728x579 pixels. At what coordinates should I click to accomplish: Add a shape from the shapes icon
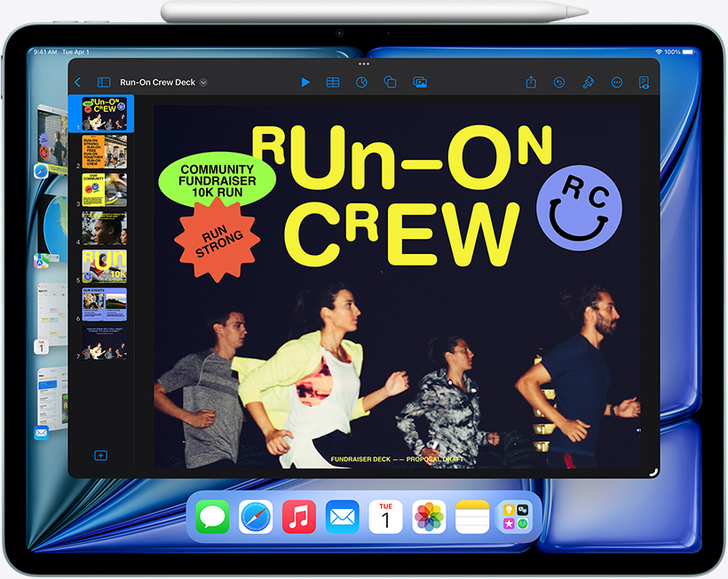(x=390, y=82)
